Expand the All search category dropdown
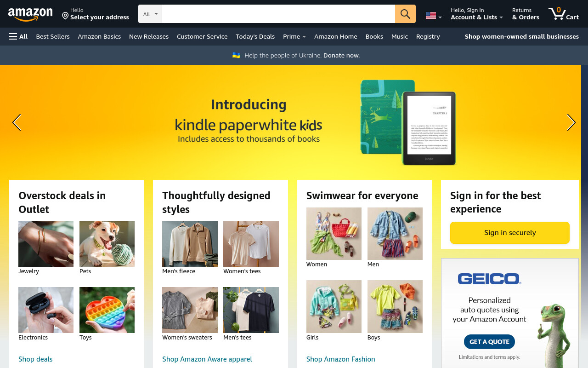 click(x=150, y=14)
